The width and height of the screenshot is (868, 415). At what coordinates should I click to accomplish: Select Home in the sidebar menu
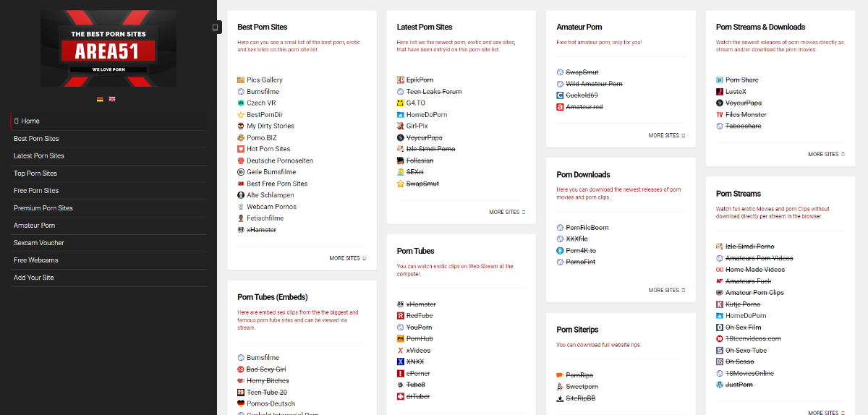[30, 121]
